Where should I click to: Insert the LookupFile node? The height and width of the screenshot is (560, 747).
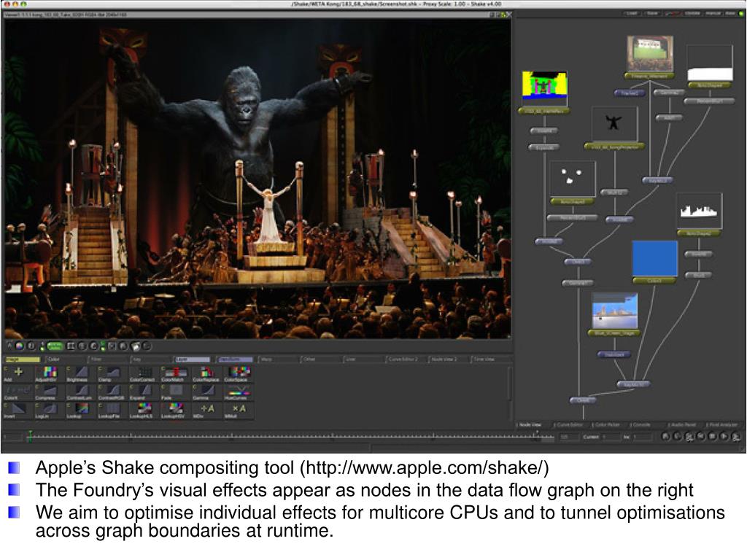click(112, 411)
